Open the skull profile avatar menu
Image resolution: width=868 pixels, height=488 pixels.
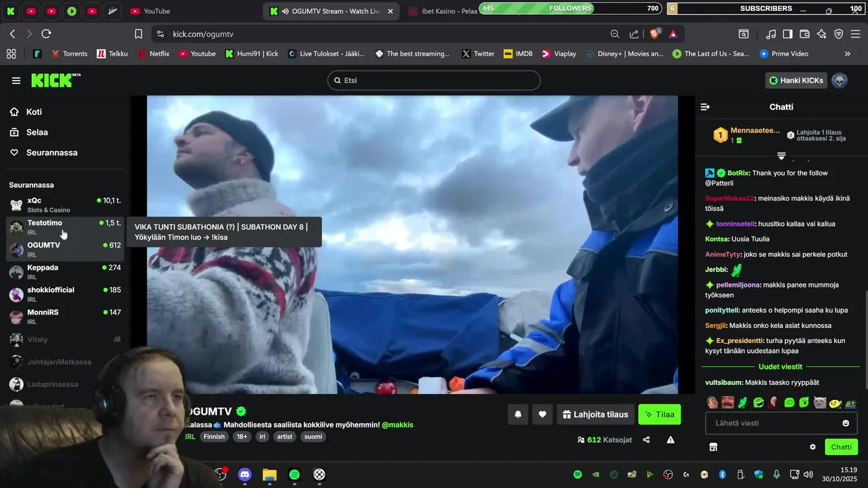pos(840,81)
